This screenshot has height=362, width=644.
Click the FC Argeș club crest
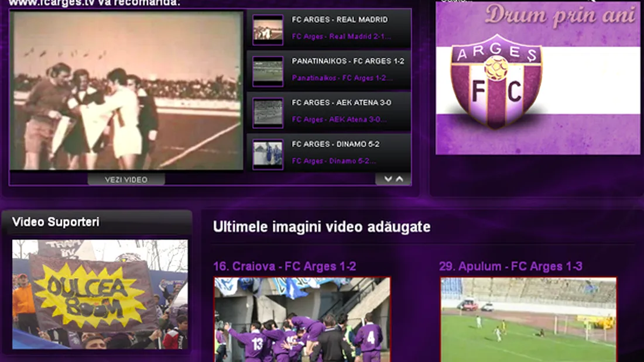point(496,81)
